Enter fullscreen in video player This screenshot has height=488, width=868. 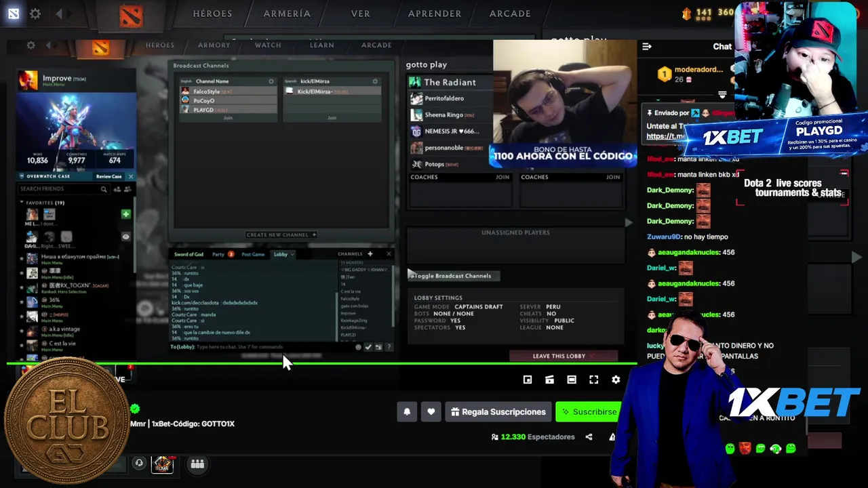594,380
